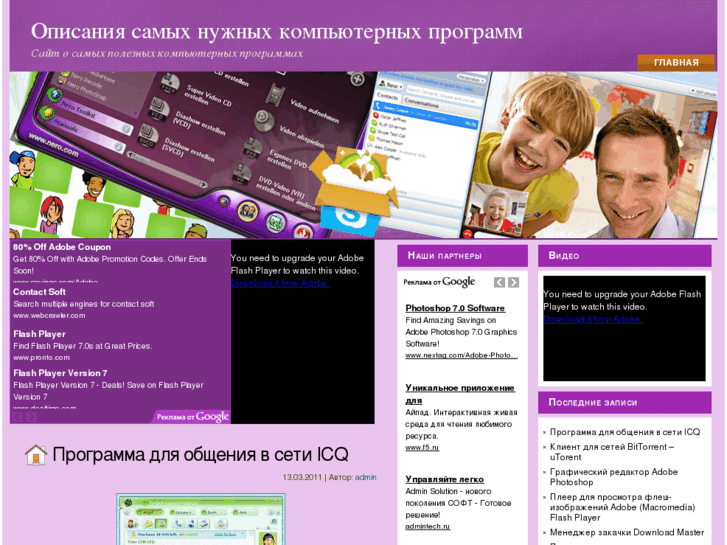Open the Photoshop 7.0 Software ad
The width and height of the screenshot is (727, 545).
tap(455, 308)
